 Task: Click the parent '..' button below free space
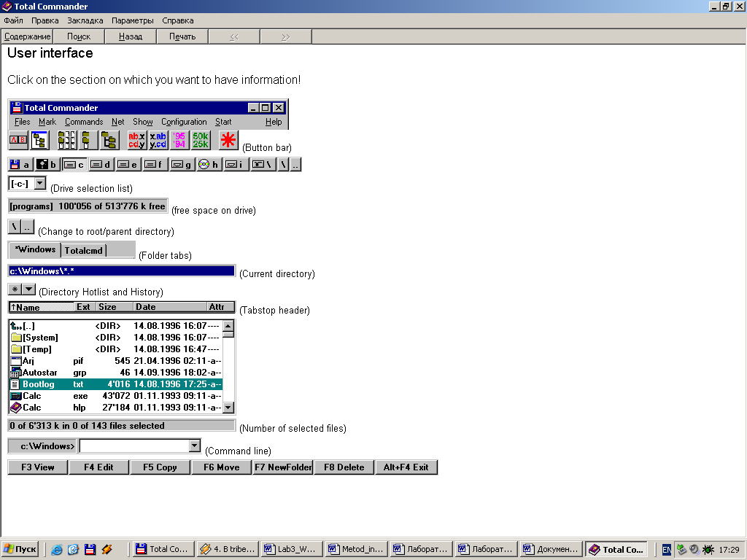pyautogui.click(x=28, y=227)
